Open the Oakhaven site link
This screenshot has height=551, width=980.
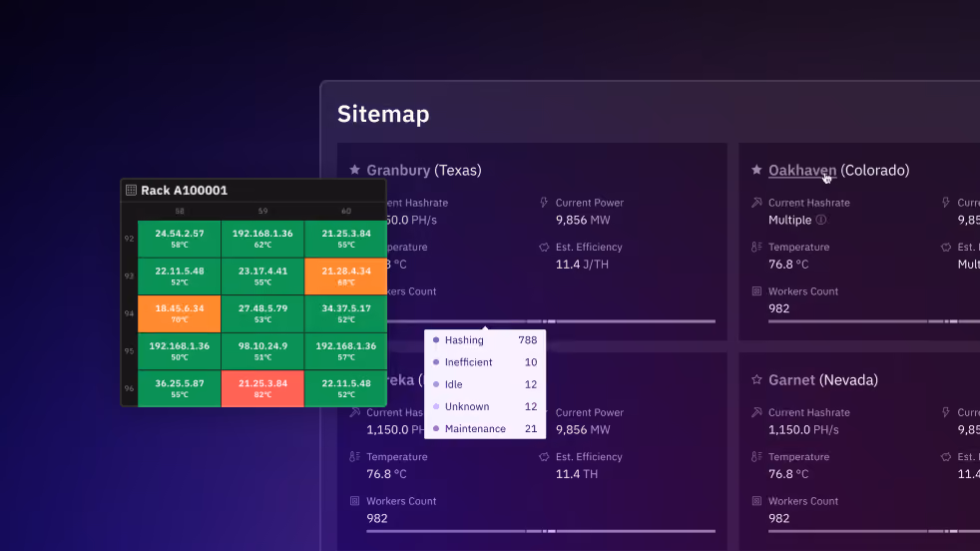(x=802, y=170)
